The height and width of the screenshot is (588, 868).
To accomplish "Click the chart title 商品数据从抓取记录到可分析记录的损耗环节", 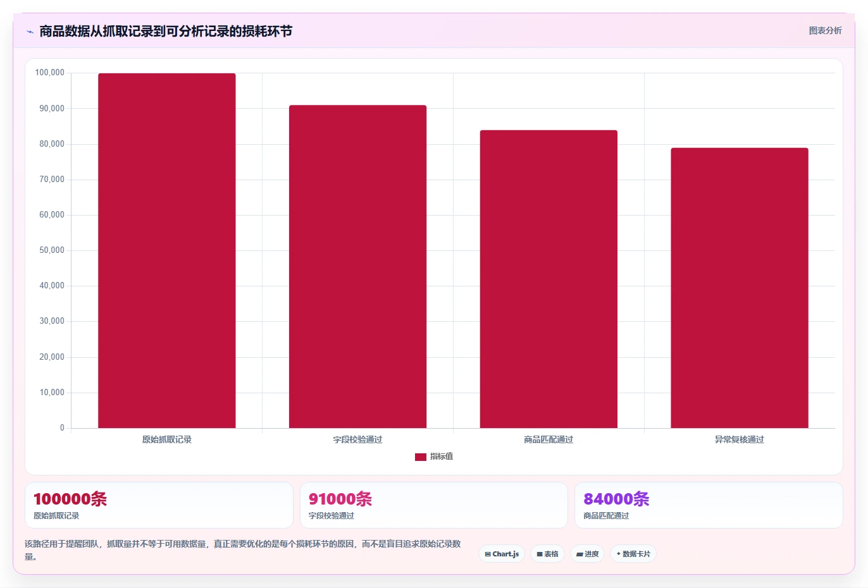I will coord(166,31).
